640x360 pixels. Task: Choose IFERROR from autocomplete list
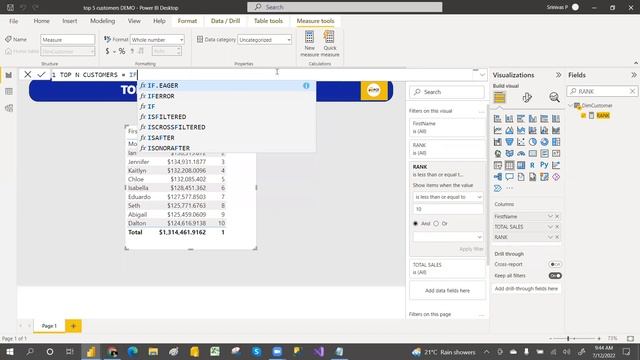[x=227, y=96]
